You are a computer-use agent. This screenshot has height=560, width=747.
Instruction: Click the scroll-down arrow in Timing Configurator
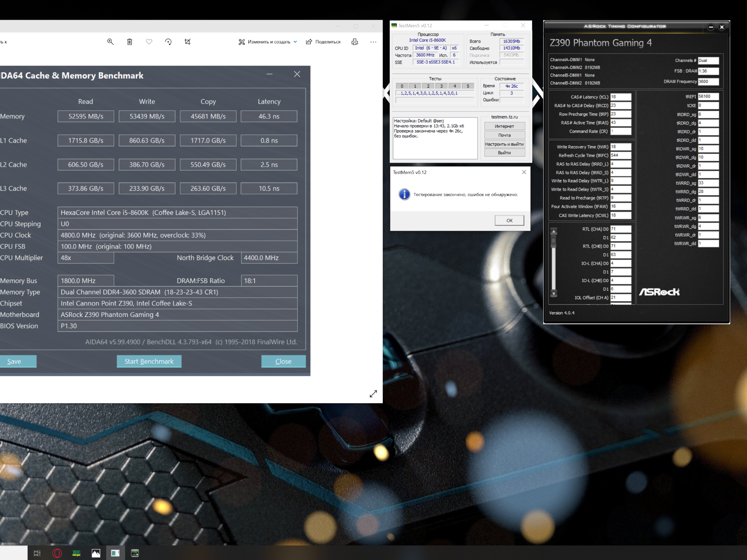554,294
